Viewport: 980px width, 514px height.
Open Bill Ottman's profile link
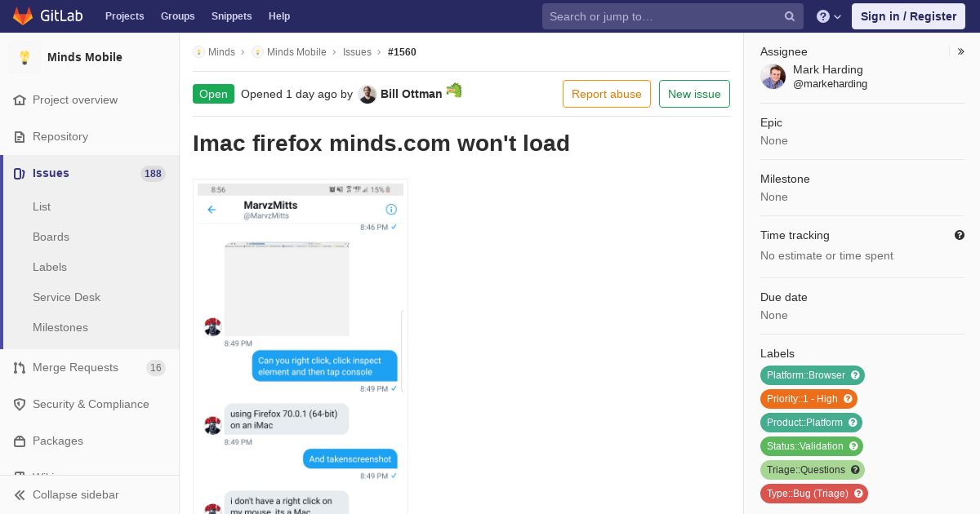411,94
